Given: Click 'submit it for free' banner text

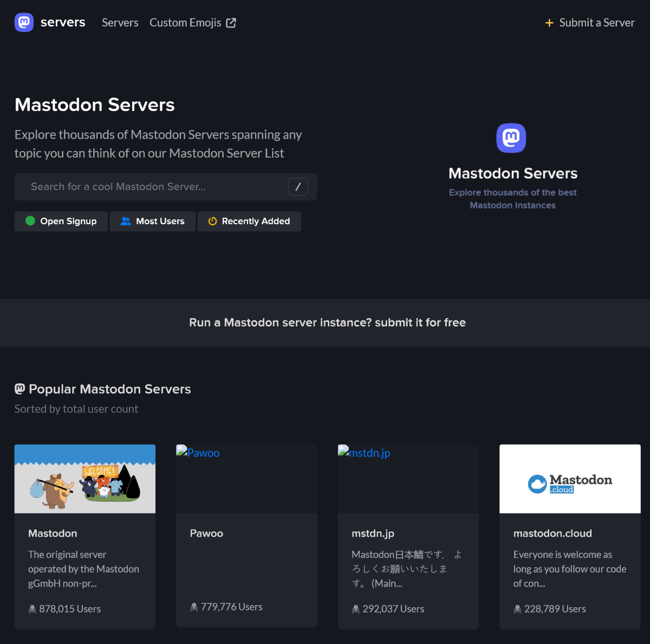Looking at the screenshot, I should coord(420,322).
